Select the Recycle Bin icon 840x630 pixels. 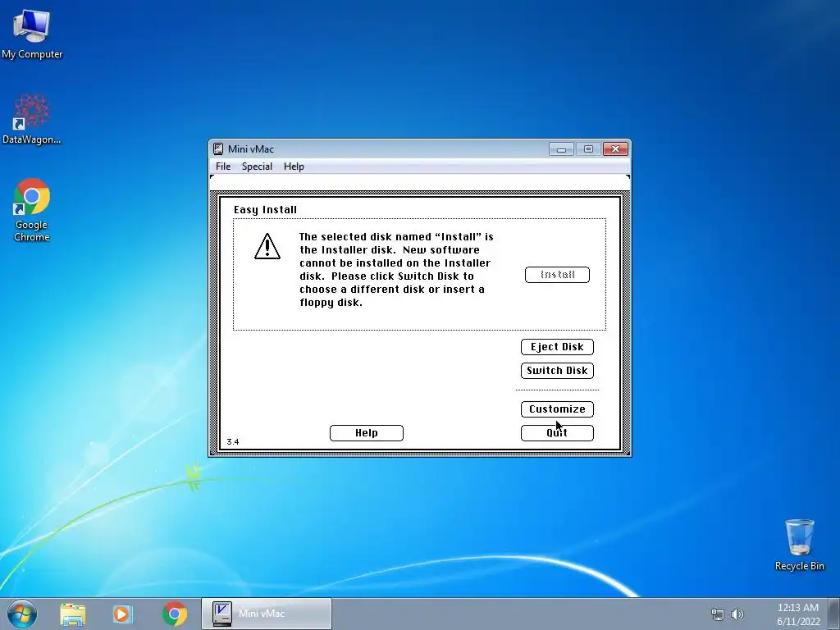coord(799,545)
